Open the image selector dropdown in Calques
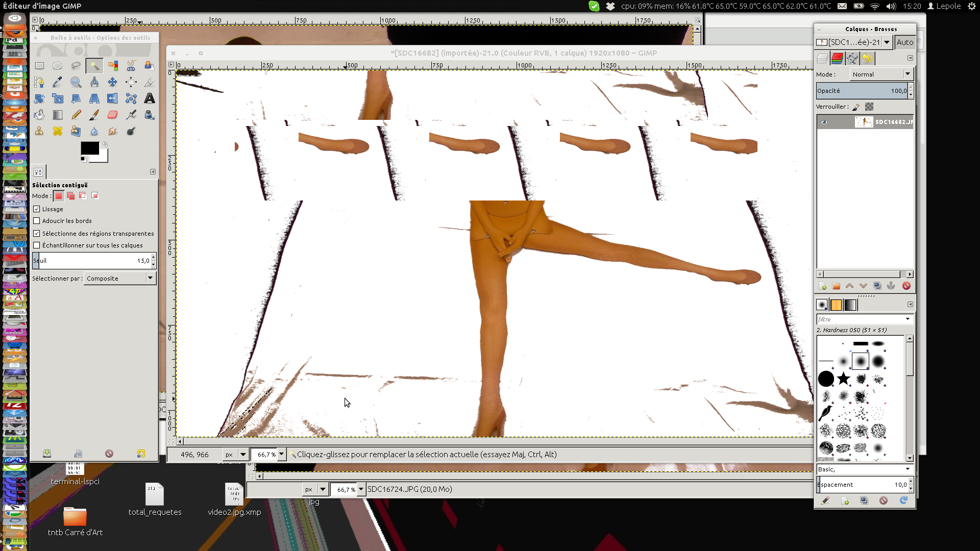The width and height of the screenshot is (980, 551). 887,42
